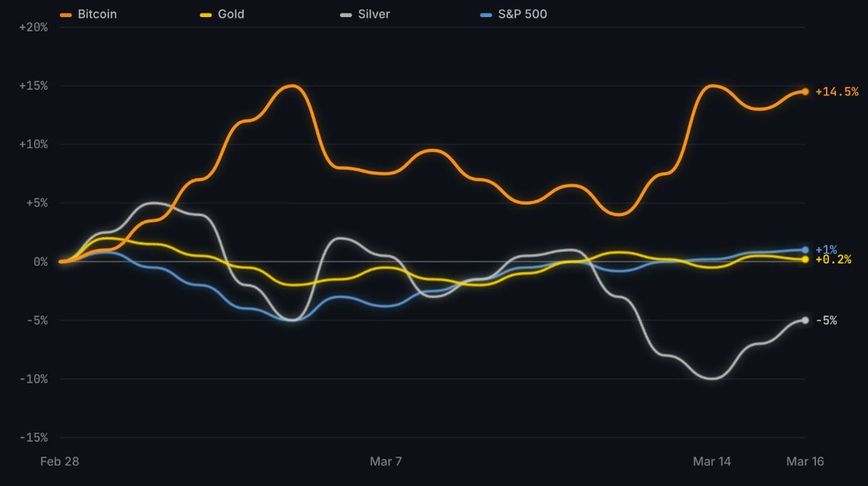The width and height of the screenshot is (868, 486).
Task: Select the Bitcoin legend label text
Action: 98,14
